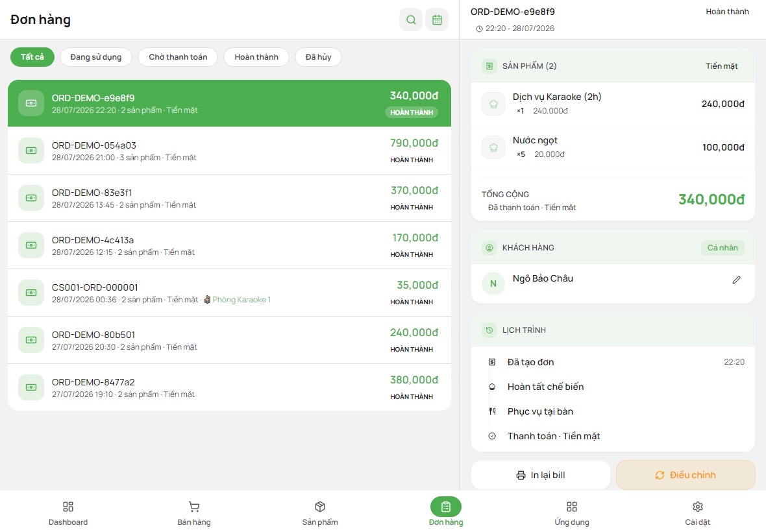Go to the Dashboard tab
The width and height of the screenshot is (766, 532).
(x=68, y=513)
